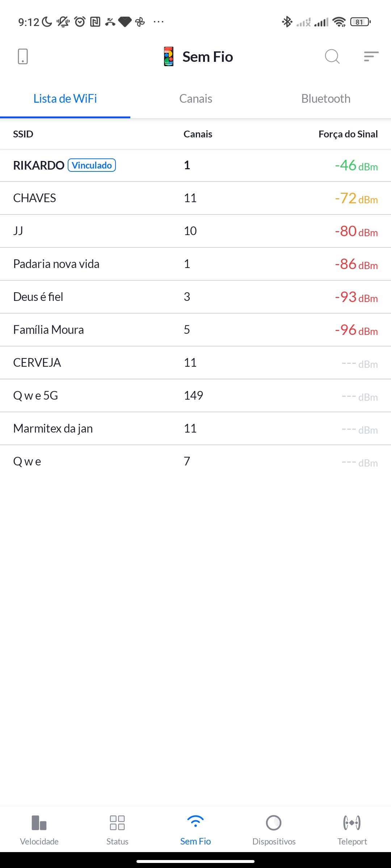Screen dimensions: 391x868
Task: Tap the Força do Sinal column header
Action: tap(348, 134)
